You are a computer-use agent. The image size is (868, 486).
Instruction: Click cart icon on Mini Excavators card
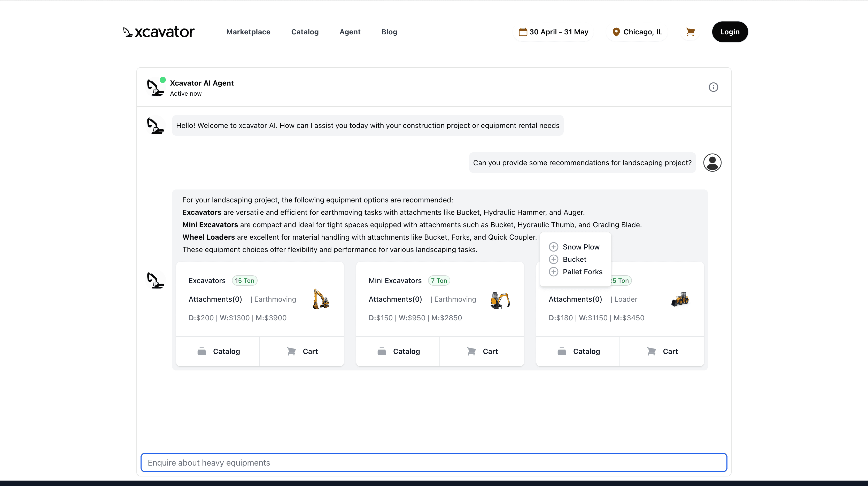click(x=471, y=351)
